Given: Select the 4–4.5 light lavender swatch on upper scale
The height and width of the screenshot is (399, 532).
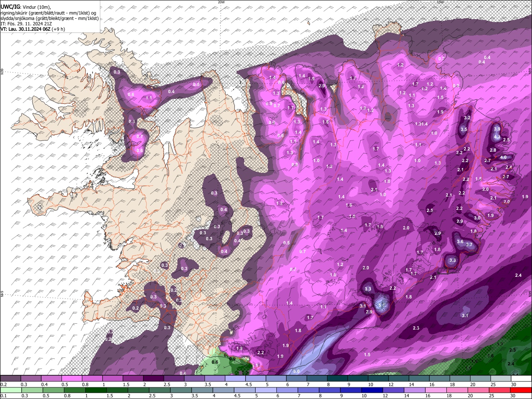Looking at the screenshot, I should pos(235,379).
